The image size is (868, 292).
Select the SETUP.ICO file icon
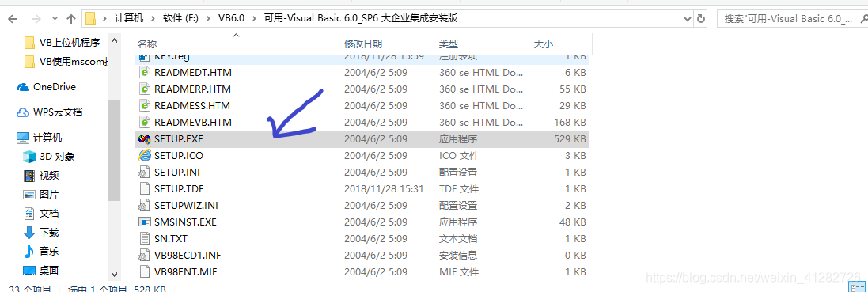[145, 156]
